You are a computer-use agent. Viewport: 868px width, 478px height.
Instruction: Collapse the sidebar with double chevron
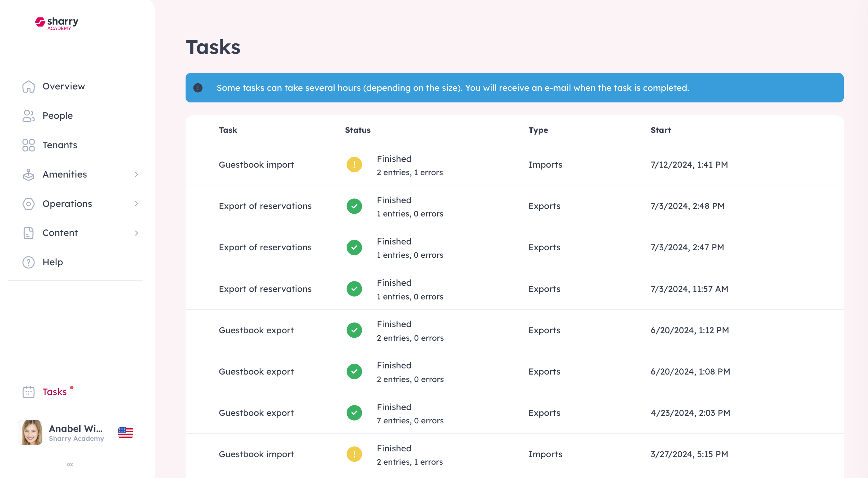(70, 464)
